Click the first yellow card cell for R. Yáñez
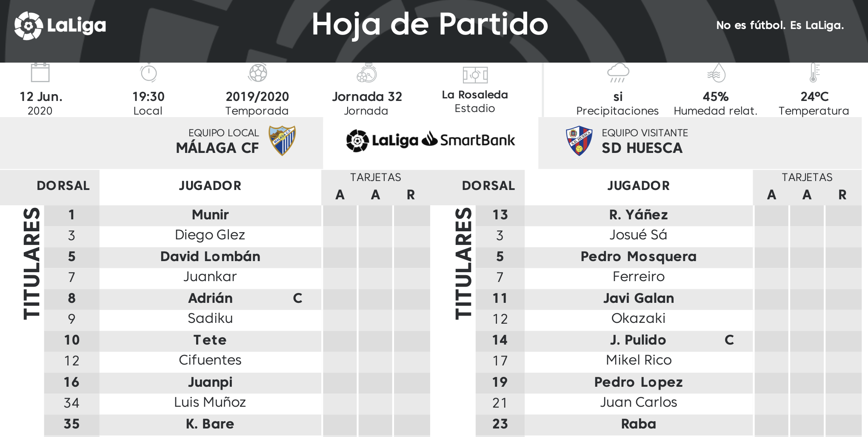868x437 pixels. click(771, 216)
